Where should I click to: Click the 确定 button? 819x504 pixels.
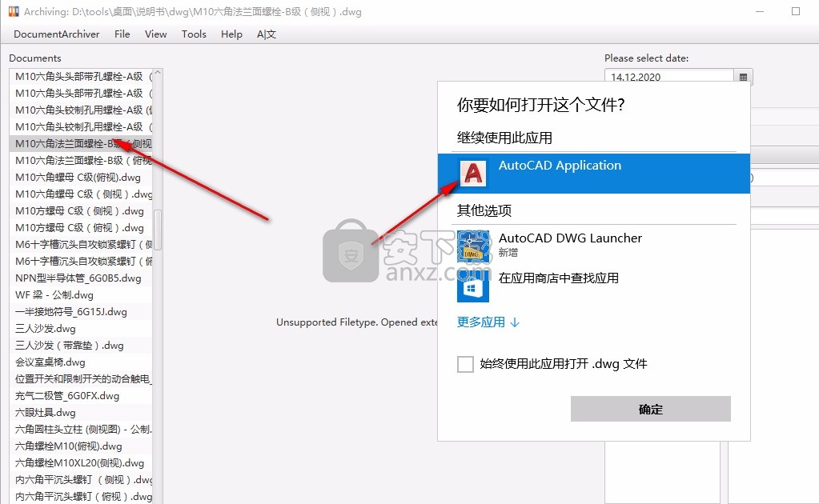[650, 409]
